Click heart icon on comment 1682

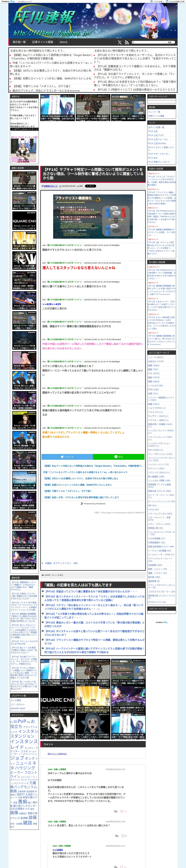coord(122,811)
